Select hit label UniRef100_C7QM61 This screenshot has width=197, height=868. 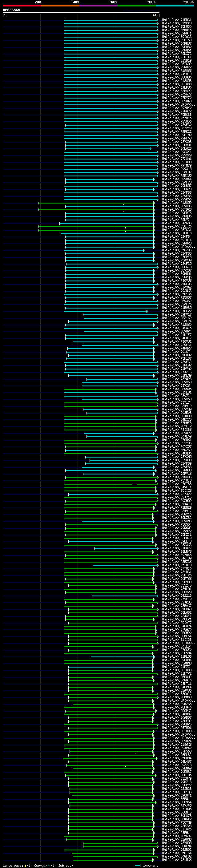coord(176,440)
